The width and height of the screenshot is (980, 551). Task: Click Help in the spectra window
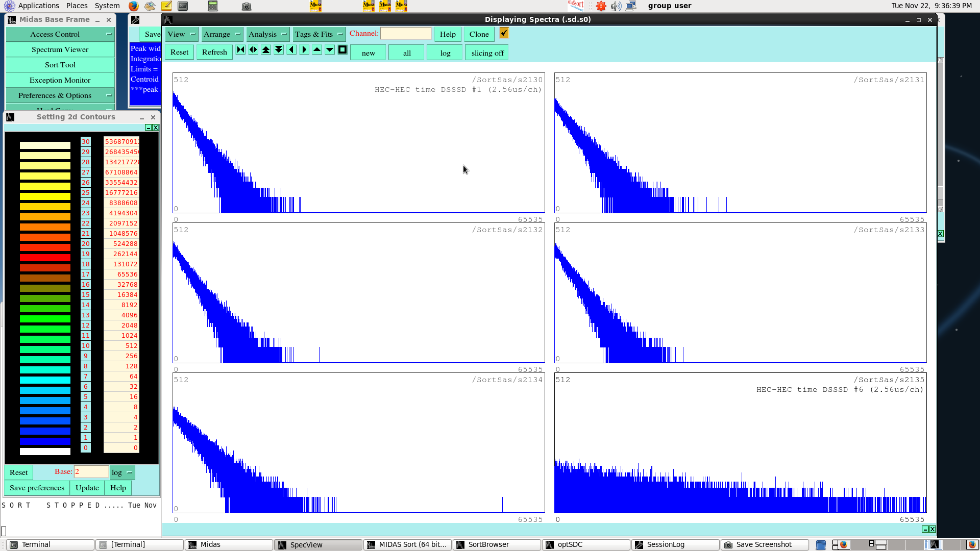pos(448,34)
